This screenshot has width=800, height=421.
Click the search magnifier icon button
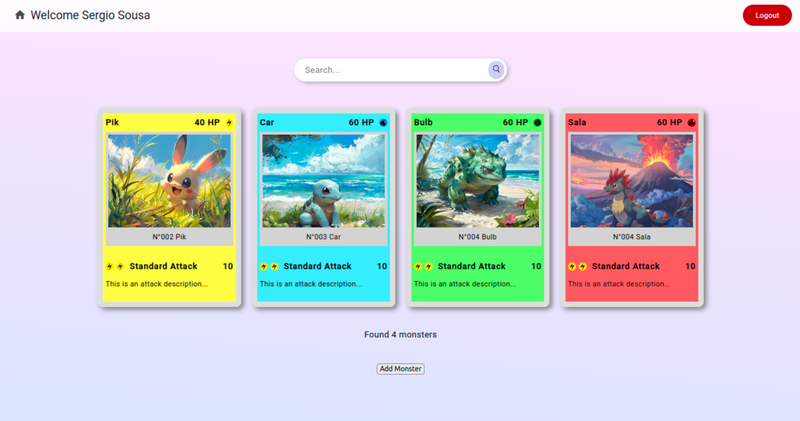click(495, 70)
